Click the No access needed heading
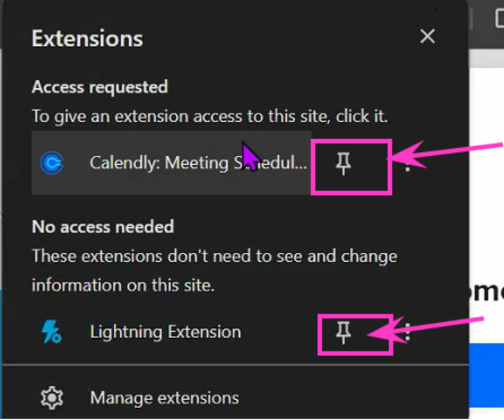The height and width of the screenshot is (420, 504). [103, 227]
